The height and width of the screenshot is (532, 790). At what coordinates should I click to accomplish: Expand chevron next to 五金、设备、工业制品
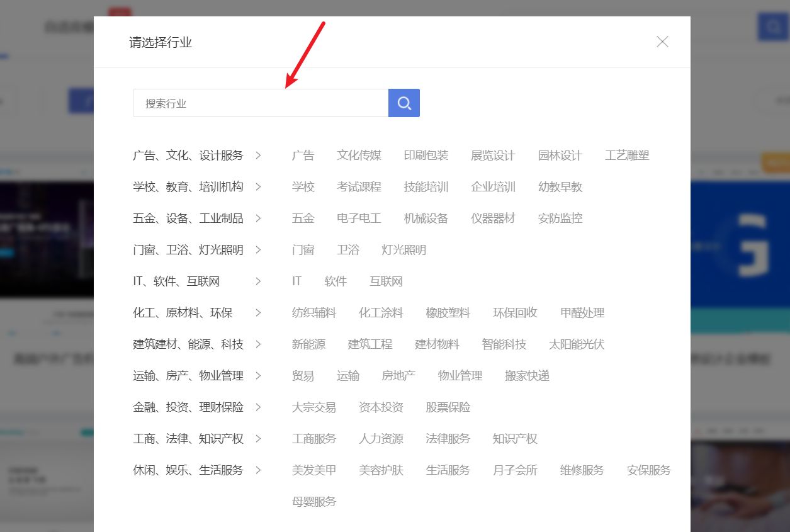[258, 218]
